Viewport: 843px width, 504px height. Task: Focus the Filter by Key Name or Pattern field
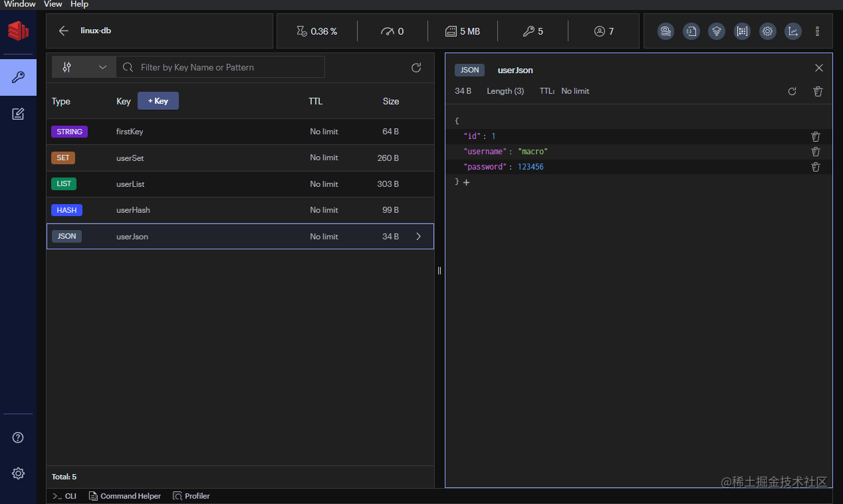point(220,67)
